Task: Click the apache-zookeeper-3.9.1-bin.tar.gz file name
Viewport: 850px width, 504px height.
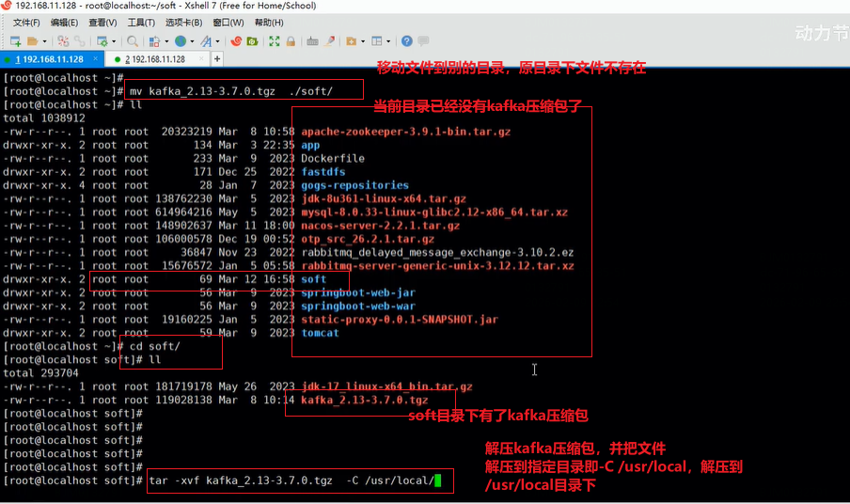Action: [x=405, y=132]
